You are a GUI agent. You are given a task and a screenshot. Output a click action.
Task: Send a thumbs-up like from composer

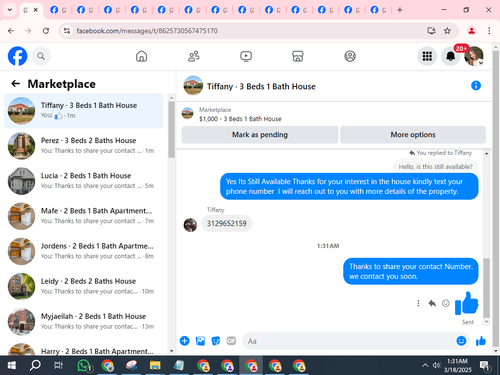(x=481, y=341)
